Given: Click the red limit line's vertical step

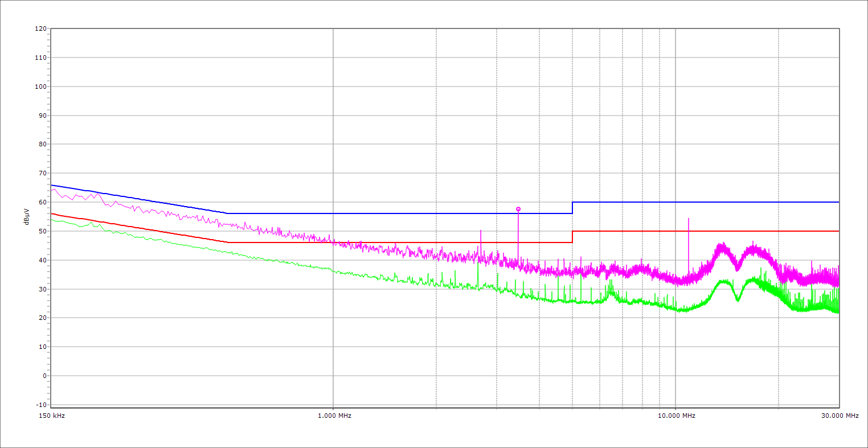Looking at the screenshot, I should tap(572, 237).
